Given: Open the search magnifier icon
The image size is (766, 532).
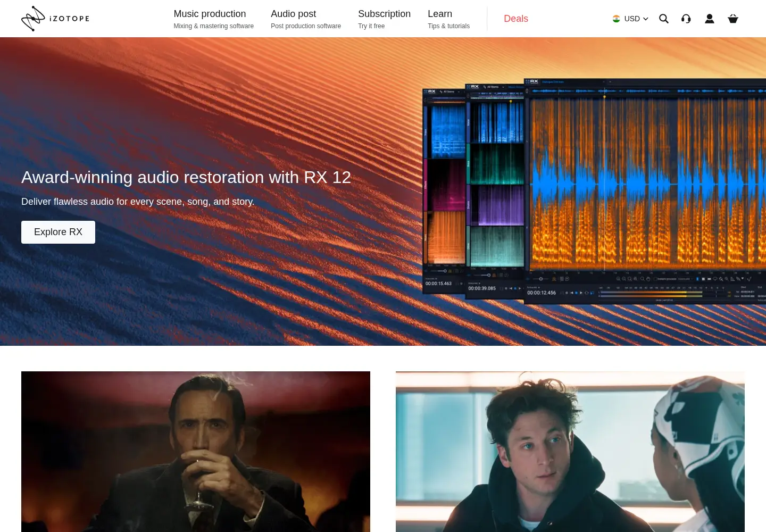Looking at the screenshot, I should (x=663, y=19).
